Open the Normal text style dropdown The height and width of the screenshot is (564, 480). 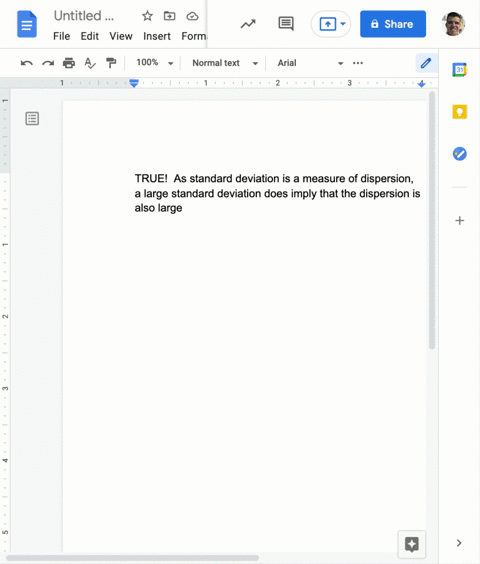point(225,63)
